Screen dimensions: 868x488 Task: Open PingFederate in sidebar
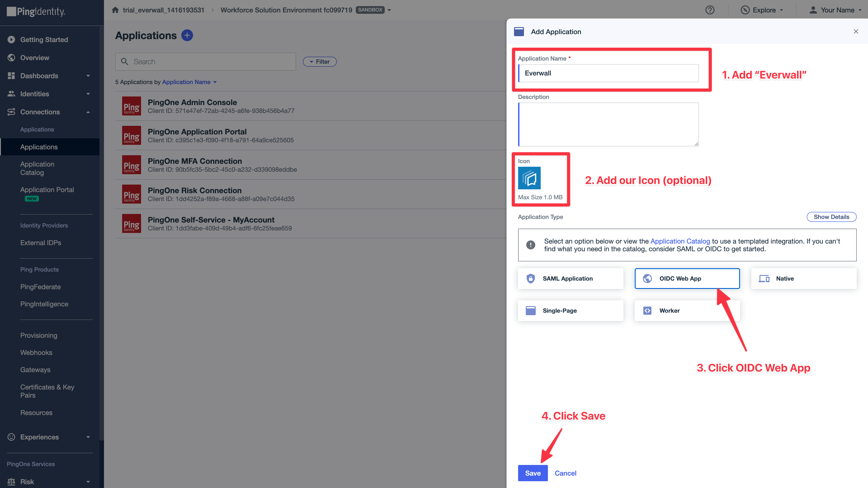tap(40, 287)
